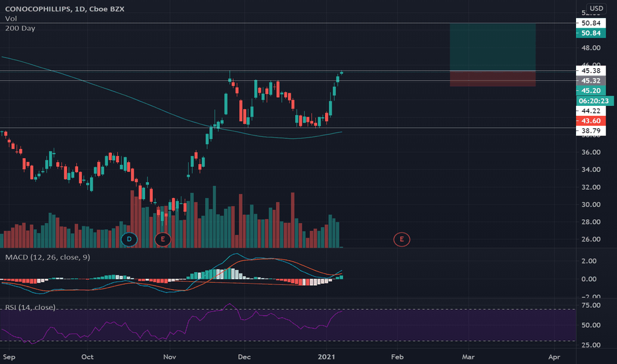The height and width of the screenshot is (364, 617).
Task: Click the 38.79 support line price label
Action: (591, 130)
